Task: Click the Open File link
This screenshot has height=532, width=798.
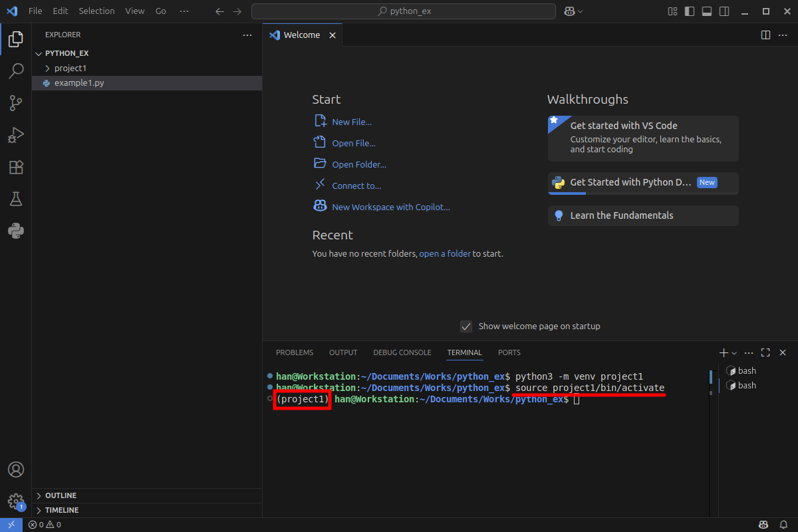Action: [354, 143]
